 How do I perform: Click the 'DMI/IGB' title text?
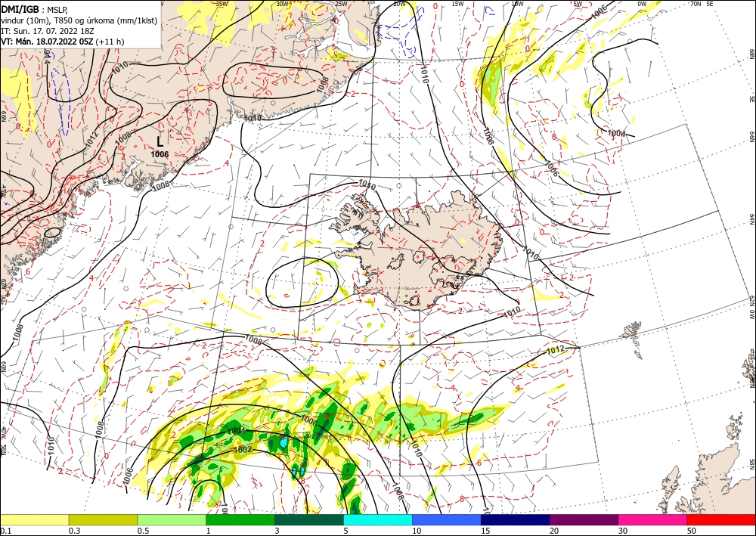[x=20, y=8]
